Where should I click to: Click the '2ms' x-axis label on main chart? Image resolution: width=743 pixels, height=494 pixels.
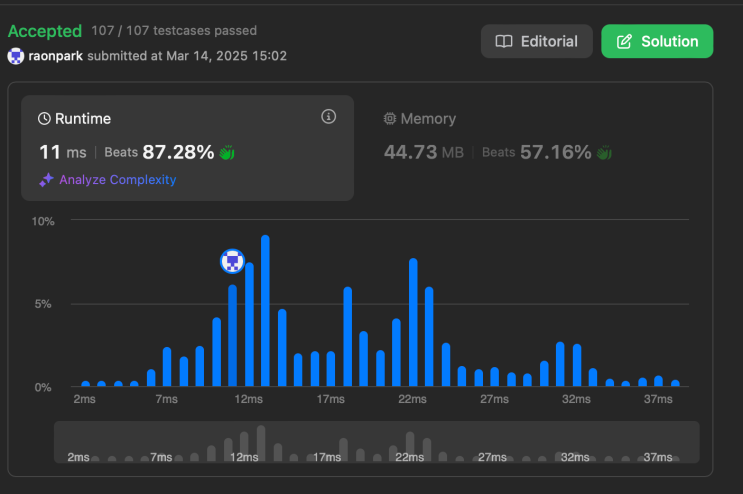coord(84,399)
